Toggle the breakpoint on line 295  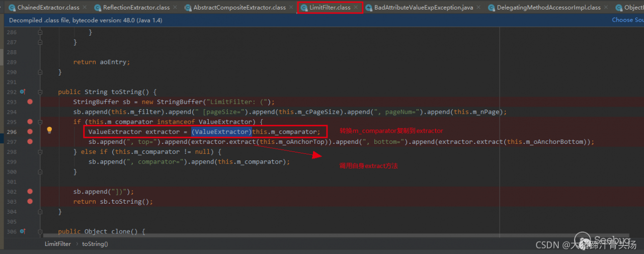(30, 122)
